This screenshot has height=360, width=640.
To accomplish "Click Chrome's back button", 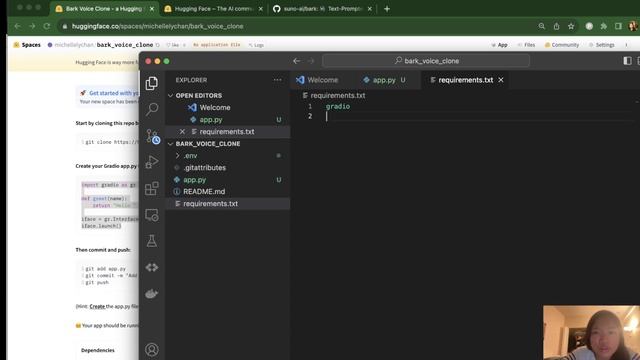I will coord(17,26).
